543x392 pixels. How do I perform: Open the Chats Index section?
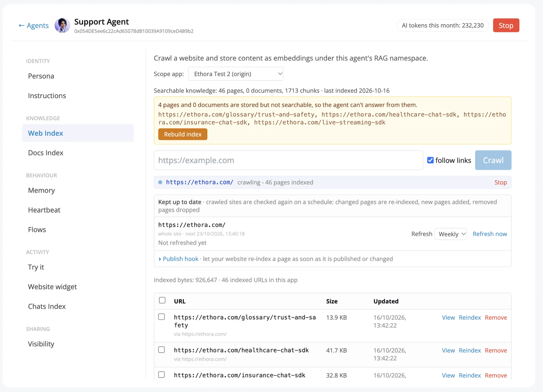click(x=78, y=306)
